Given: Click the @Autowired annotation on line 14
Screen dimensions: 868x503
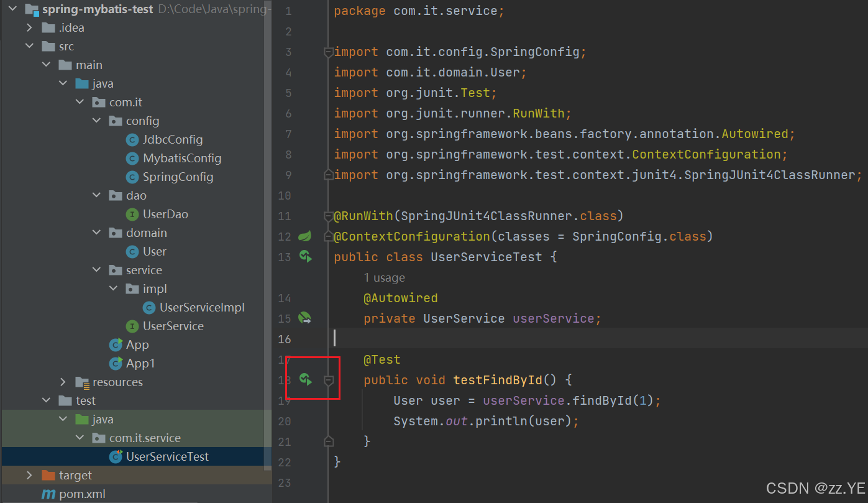Looking at the screenshot, I should pyautogui.click(x=401, y=298).
